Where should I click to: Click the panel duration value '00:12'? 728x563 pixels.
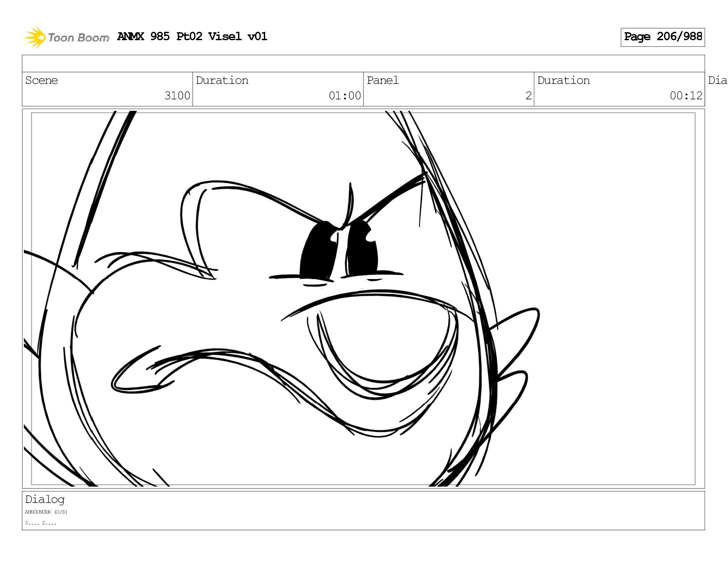tap(686, 96)
